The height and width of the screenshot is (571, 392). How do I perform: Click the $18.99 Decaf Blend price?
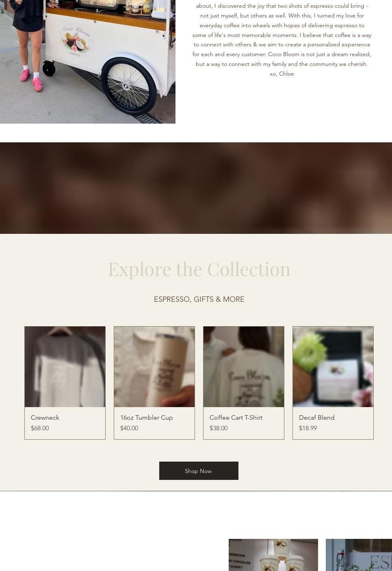(x=308, y=428)
